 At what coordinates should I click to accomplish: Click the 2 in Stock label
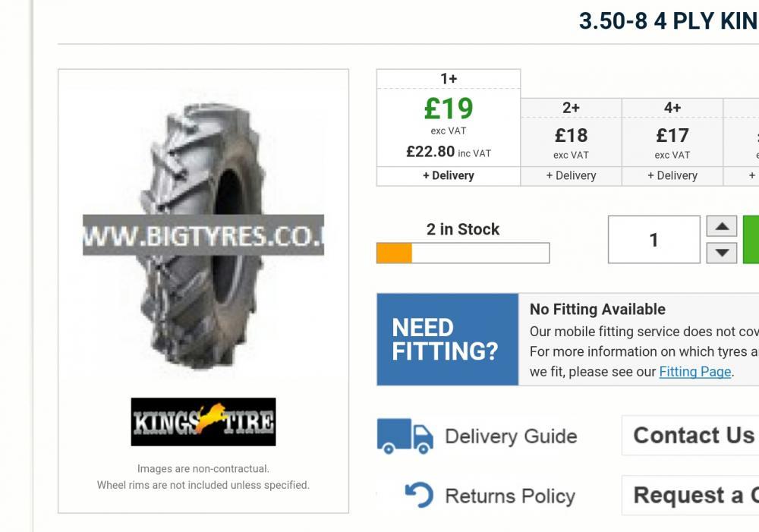coord(463,229)
